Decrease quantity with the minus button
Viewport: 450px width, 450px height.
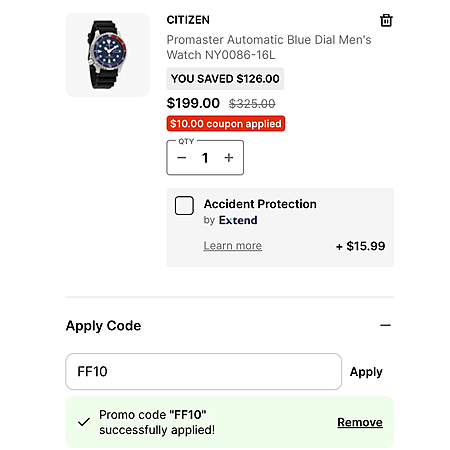click(x=182, y=157)
